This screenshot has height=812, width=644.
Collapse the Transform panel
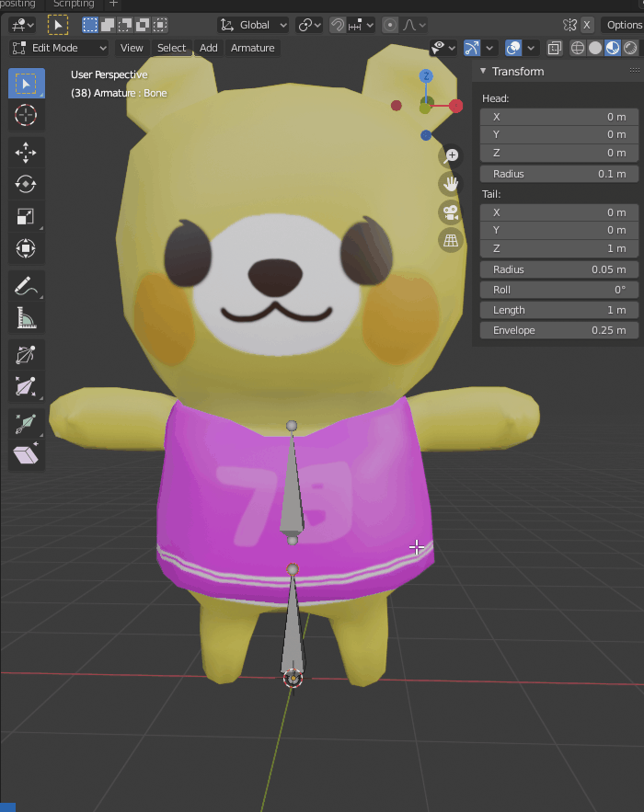point(483,71)
